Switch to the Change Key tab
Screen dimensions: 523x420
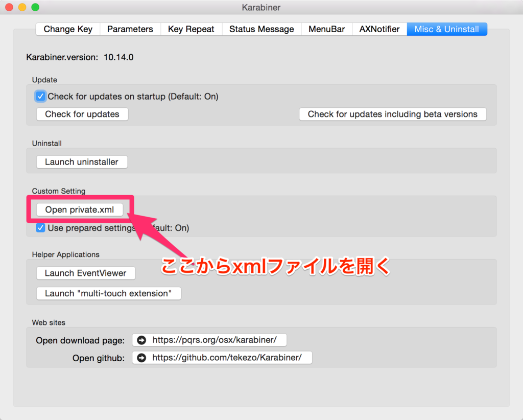coord(68,29)
